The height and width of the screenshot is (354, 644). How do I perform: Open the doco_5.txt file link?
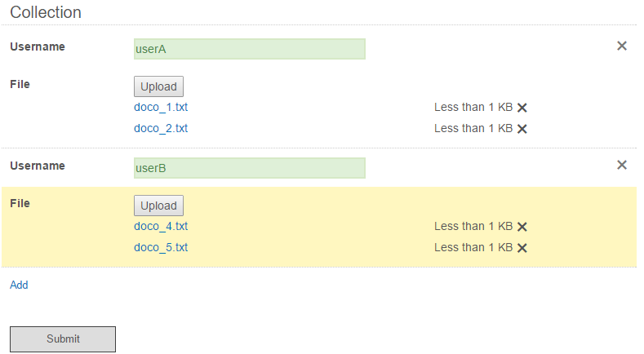(x=161, y=247)
